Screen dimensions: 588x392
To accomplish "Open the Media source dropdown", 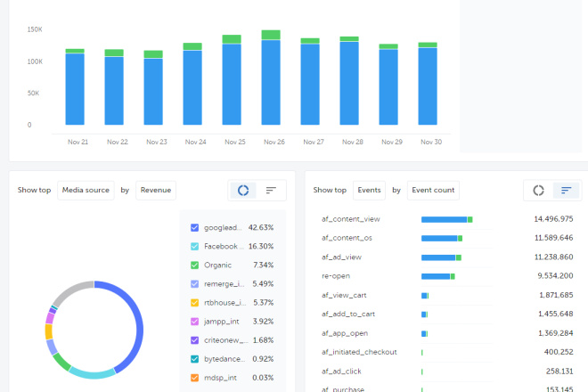I will pos(86,190).
